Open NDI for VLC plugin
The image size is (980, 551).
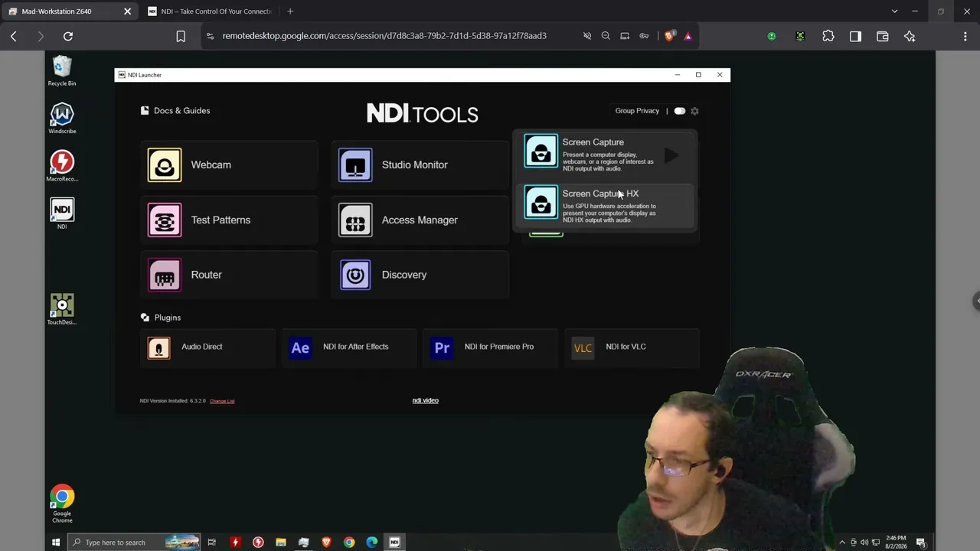(x=632, y=347)
